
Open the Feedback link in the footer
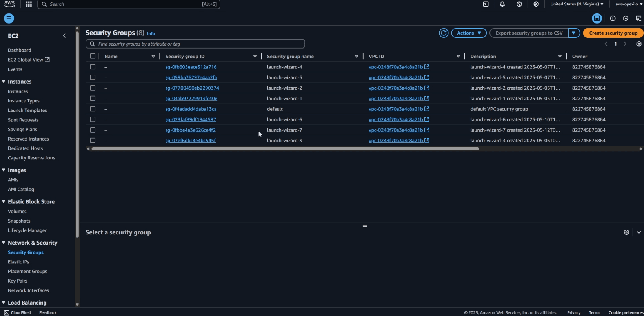pos(48,313)
